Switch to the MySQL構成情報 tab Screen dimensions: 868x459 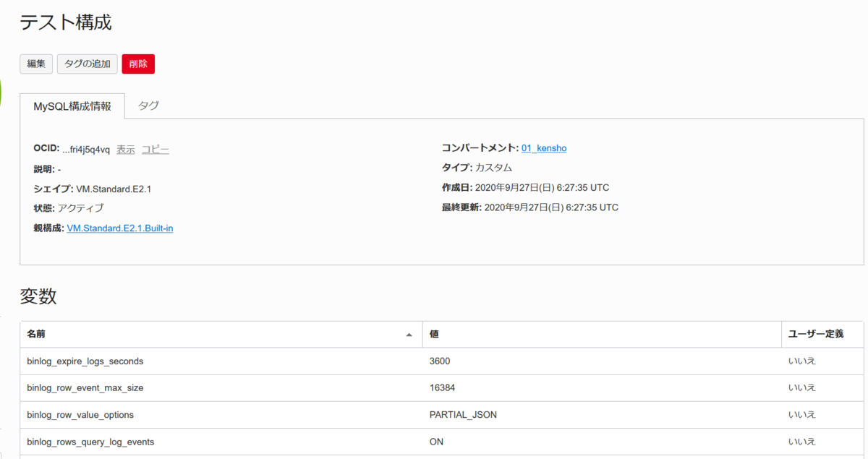coord(72,106)
